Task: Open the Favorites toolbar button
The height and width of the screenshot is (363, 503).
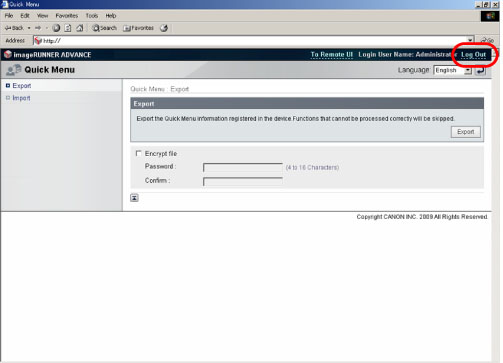Action: [x=138, y=28]
